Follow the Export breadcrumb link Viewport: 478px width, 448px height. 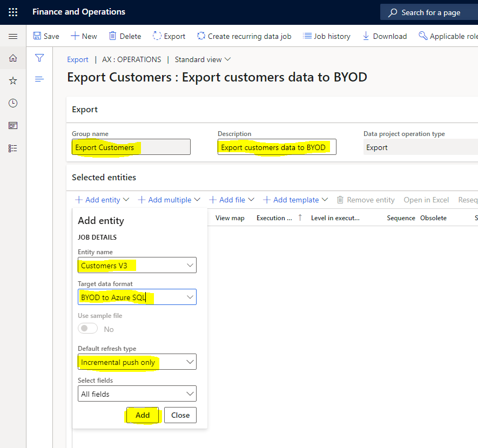coord(78,59)
